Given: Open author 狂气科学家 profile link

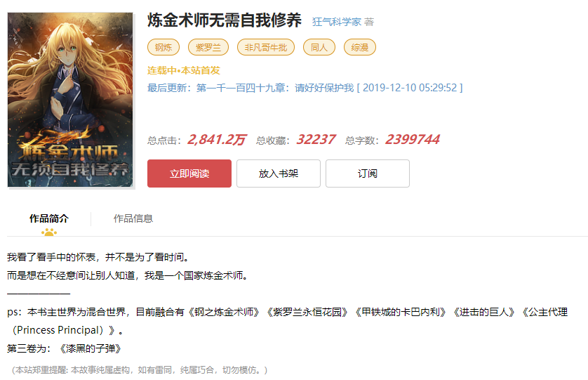Looking at the screenshot, I should pyautogui.click(x=336, y=22).
